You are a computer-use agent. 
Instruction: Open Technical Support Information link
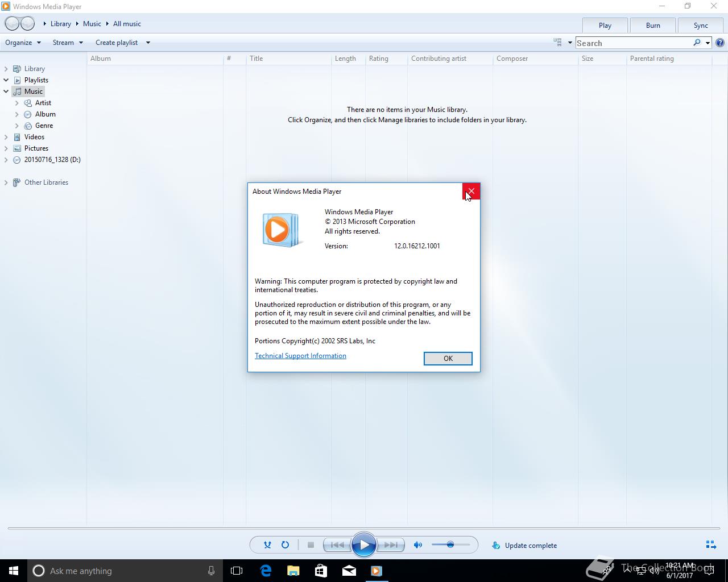(300, 356)
